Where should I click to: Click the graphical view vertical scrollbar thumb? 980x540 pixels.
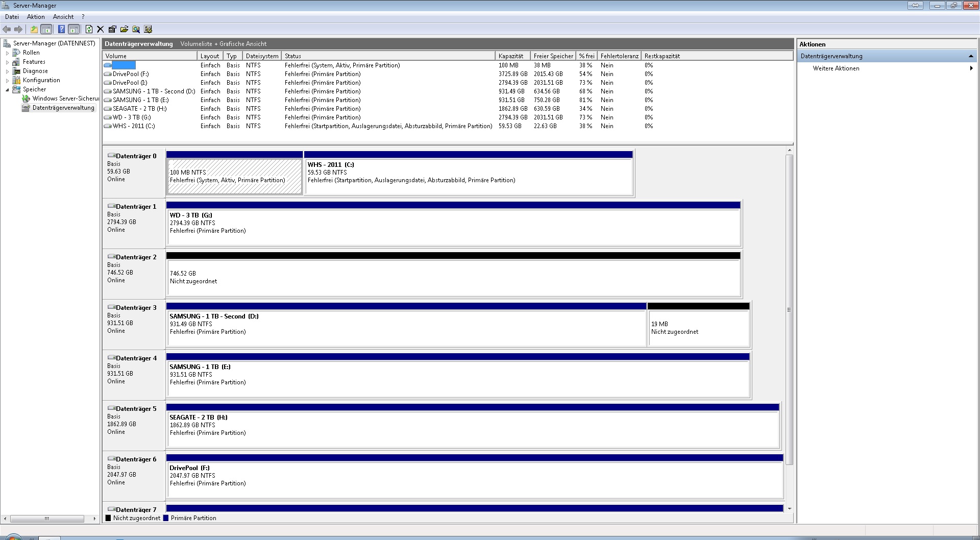coord(789,310)
